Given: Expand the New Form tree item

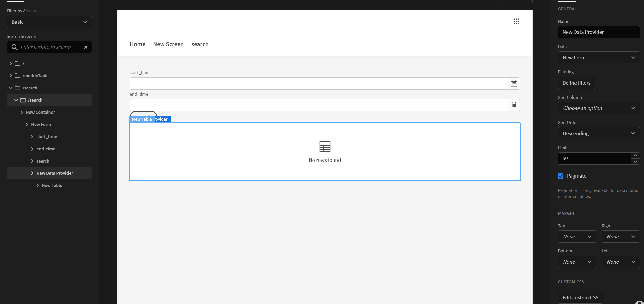Looking at the screenshot, I should pos(27,124).
